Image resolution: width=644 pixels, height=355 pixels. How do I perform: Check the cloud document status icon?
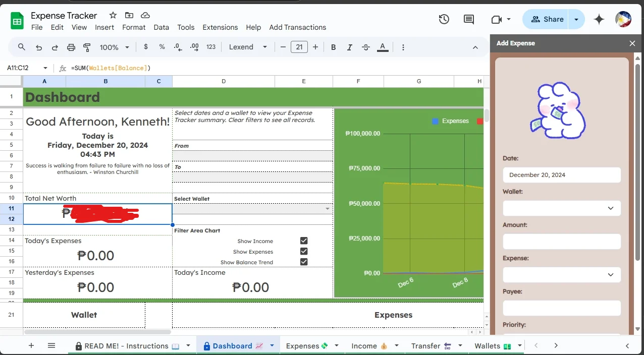tap(145, 16)
